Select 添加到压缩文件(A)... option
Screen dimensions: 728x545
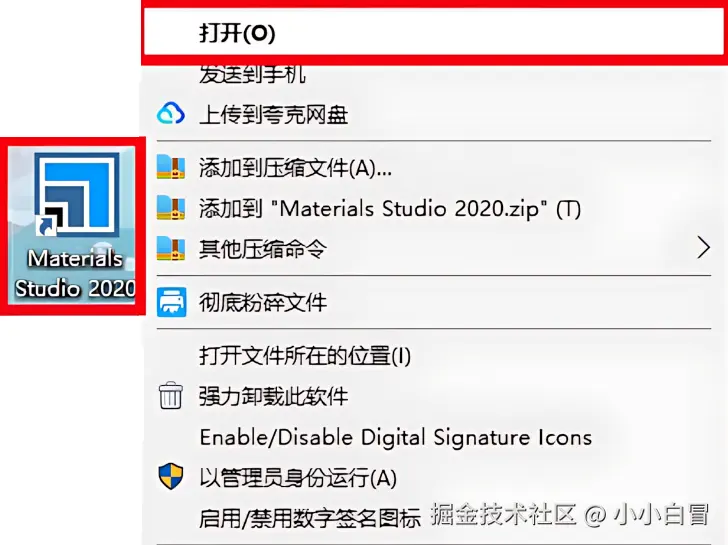(434, 167)
